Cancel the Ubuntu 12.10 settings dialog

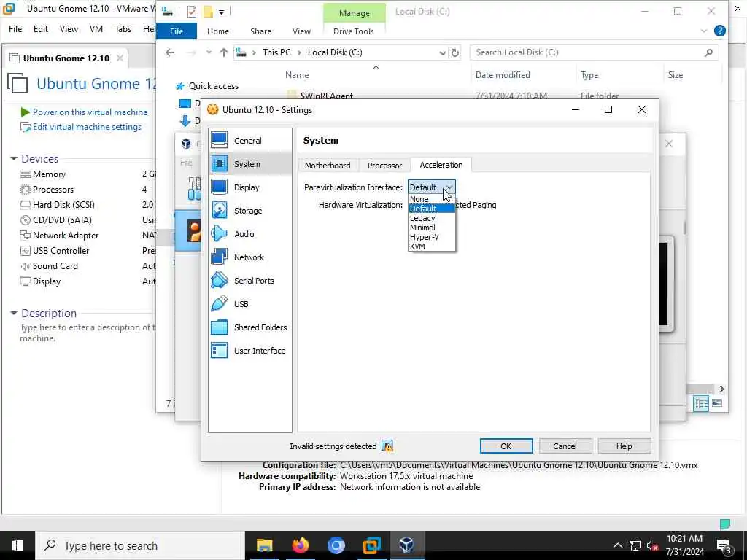[565, 446]
